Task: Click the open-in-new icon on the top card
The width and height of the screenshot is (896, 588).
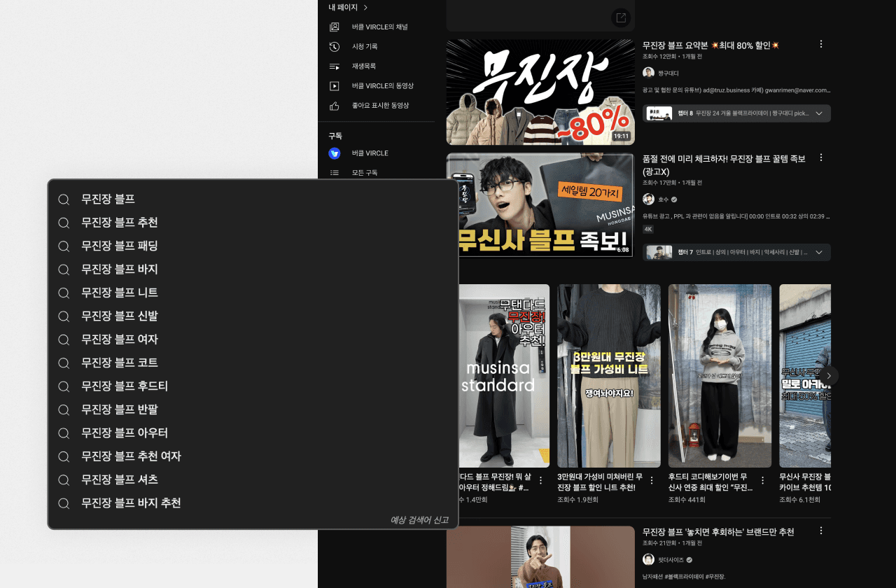Action: click(x=621, y=17)
